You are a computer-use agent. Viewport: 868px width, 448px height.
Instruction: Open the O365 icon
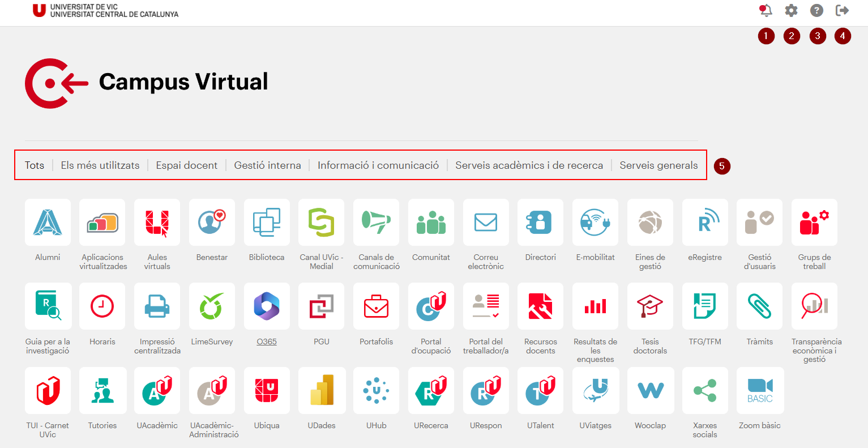click(267, 306)
